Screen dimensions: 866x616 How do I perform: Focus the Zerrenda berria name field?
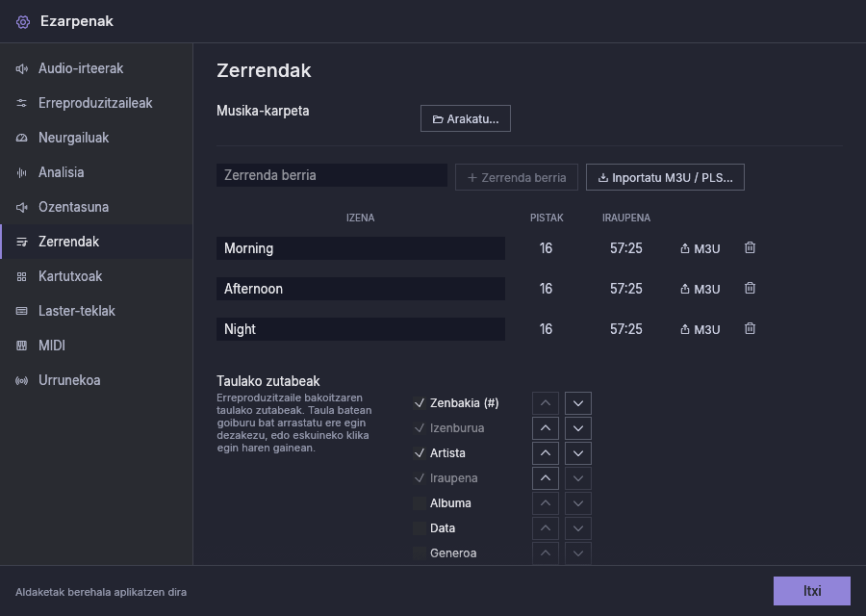[x=332, y=175]
